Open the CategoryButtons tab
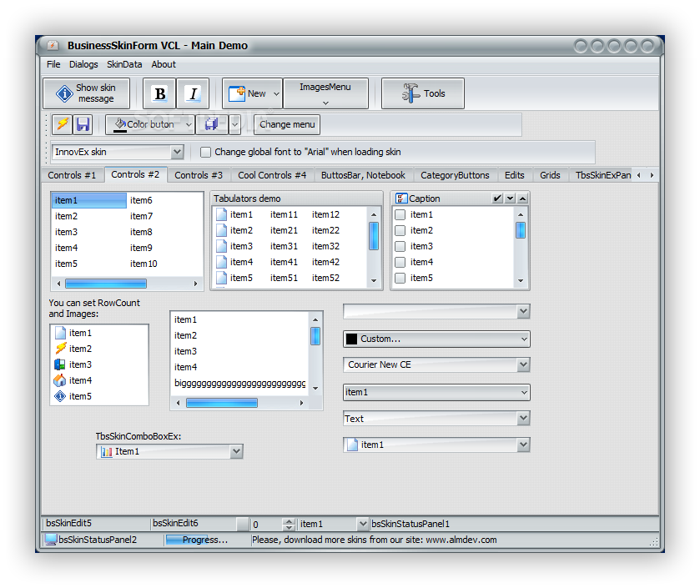Viewport: 700px width, 588px height. point(455,175)
